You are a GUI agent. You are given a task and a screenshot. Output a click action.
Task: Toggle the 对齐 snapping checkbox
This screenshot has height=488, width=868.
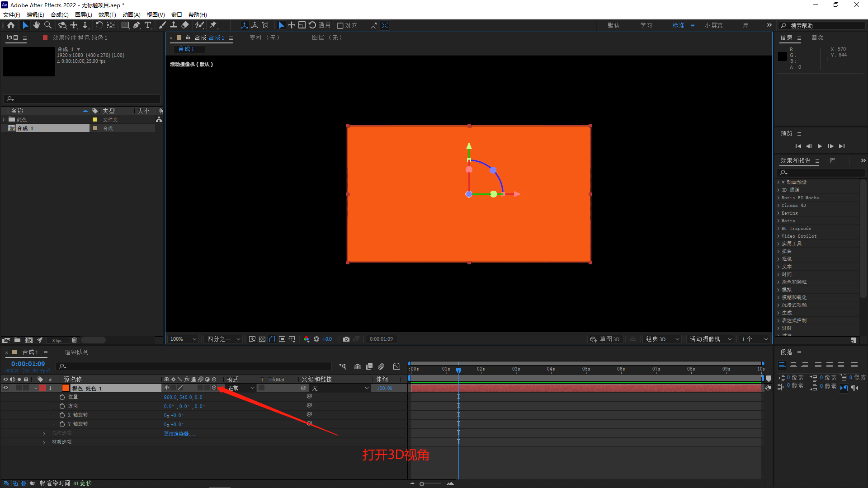(x=340, y=26)
